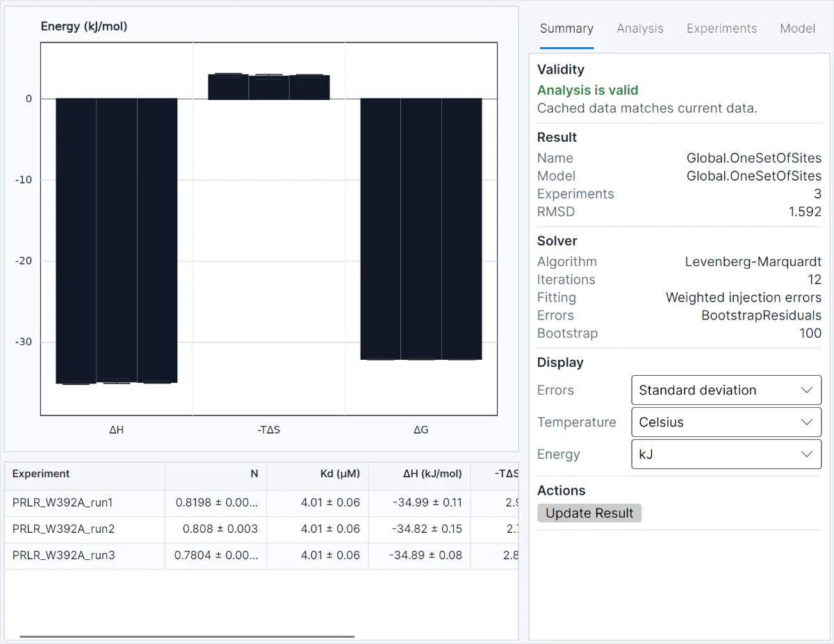Click the run1 Kd value 4.01 ± 0.06

point(331,502)
